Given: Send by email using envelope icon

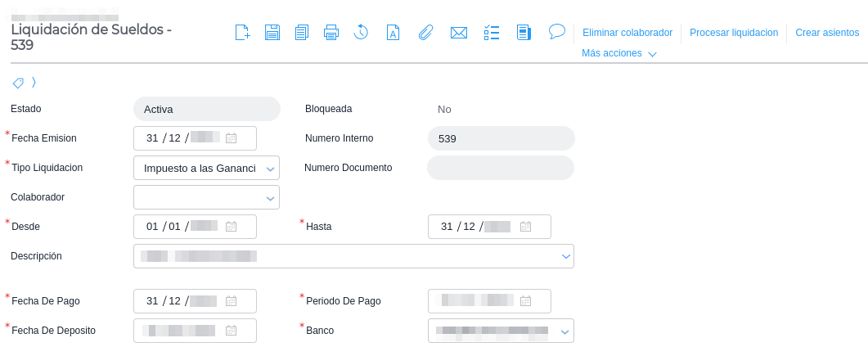Looking at the screenshot, I should pos(459,33).
